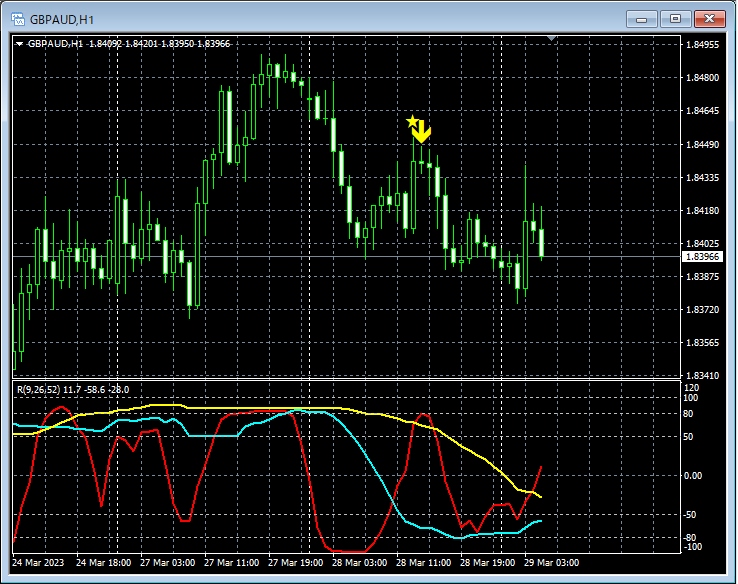Viewport: 738px width, 584px height.
Task: Click the 28 Mar 11:00 time label
Action: coord(424,562)
